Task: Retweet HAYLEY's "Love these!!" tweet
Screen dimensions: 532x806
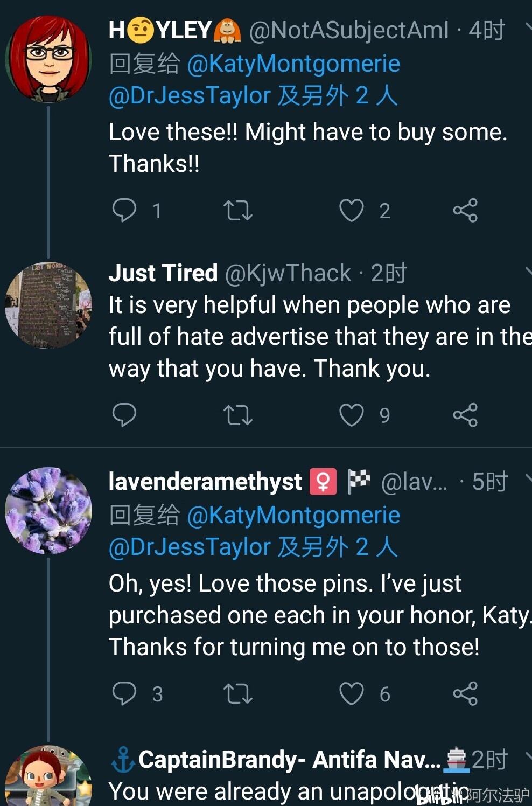Action: pos(238,210)
